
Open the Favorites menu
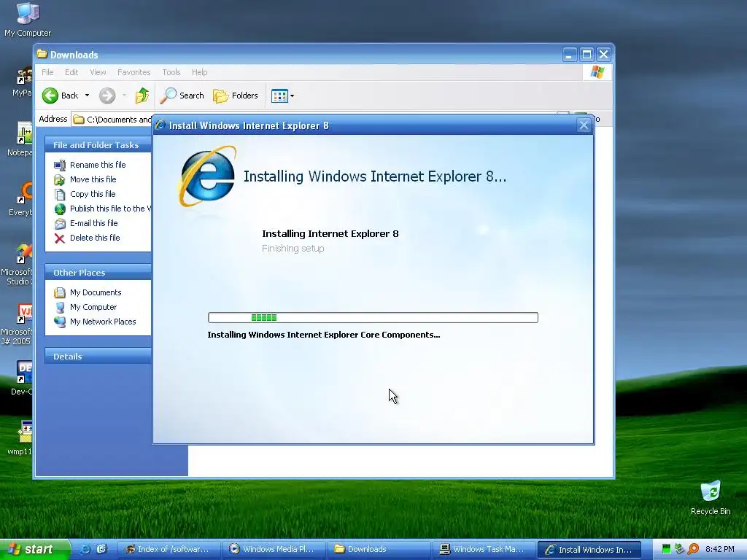pos(134,72)
